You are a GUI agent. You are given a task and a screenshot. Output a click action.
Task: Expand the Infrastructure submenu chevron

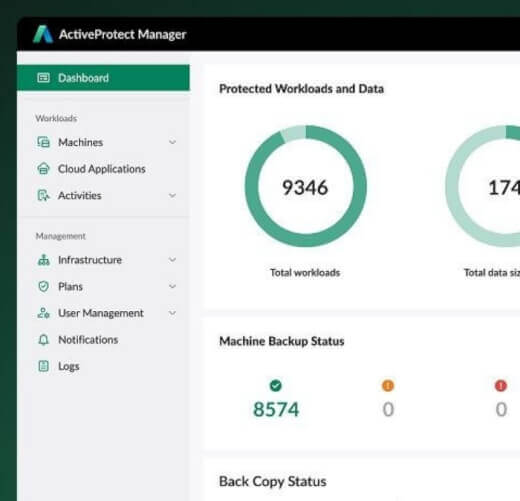[172, 260]
